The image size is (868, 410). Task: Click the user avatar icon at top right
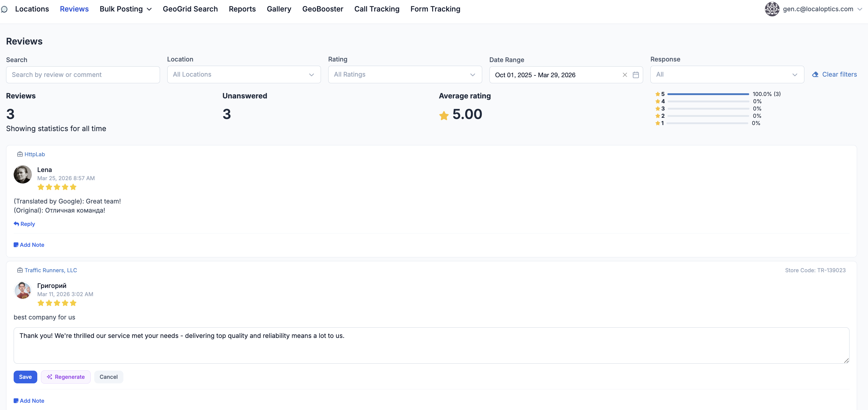(x=772, y=9)
